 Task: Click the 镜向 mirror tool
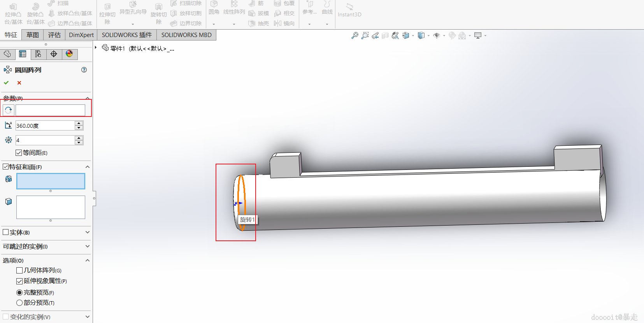[x=284, y=23]
